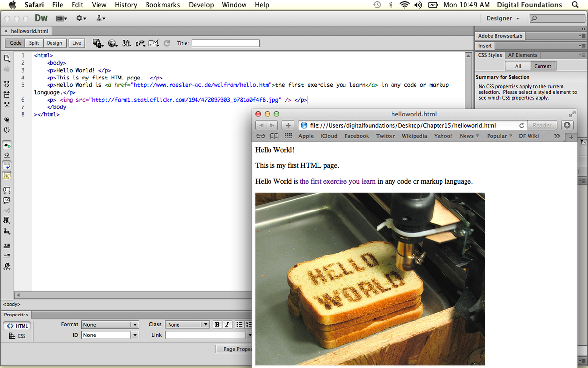This screenshot has height=368, width=588.
Task: Click the All button in CSS Styles
Action: point(518,66)
